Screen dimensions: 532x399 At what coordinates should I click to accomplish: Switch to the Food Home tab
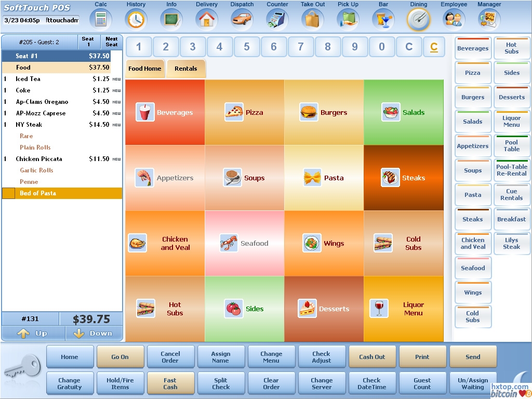click(x=145, y=69)
